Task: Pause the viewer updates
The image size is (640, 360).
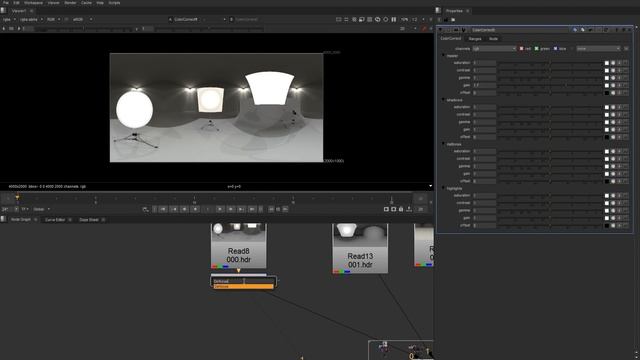Action: click(394, 19)
